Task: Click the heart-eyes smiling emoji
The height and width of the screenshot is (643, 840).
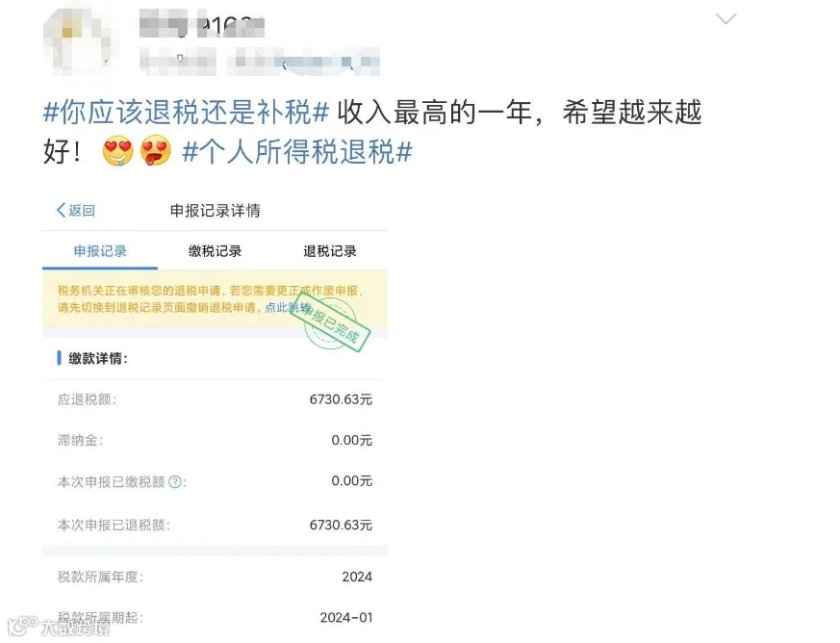Action: click(117, 151)
